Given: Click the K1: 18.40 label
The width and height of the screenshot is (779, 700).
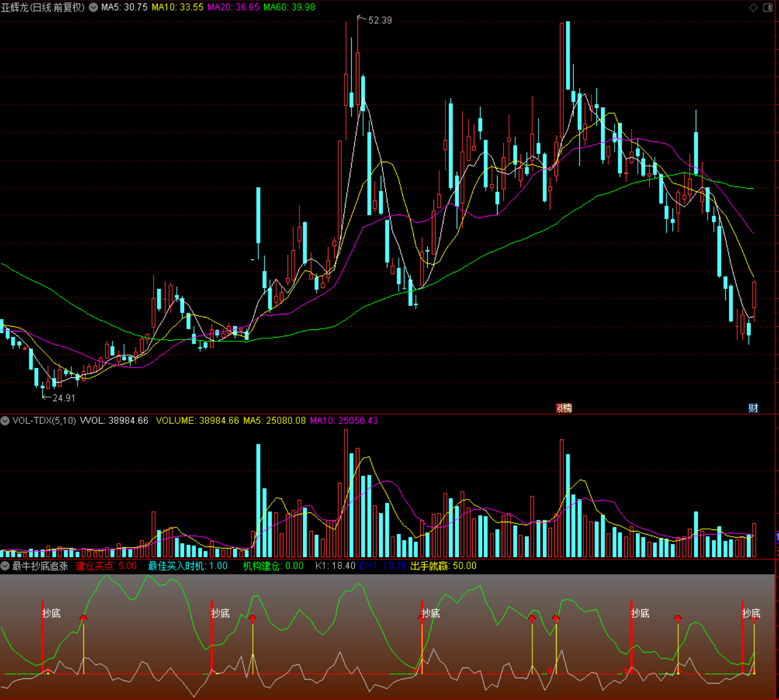Looking at the screenshot, I should (335, 566).
